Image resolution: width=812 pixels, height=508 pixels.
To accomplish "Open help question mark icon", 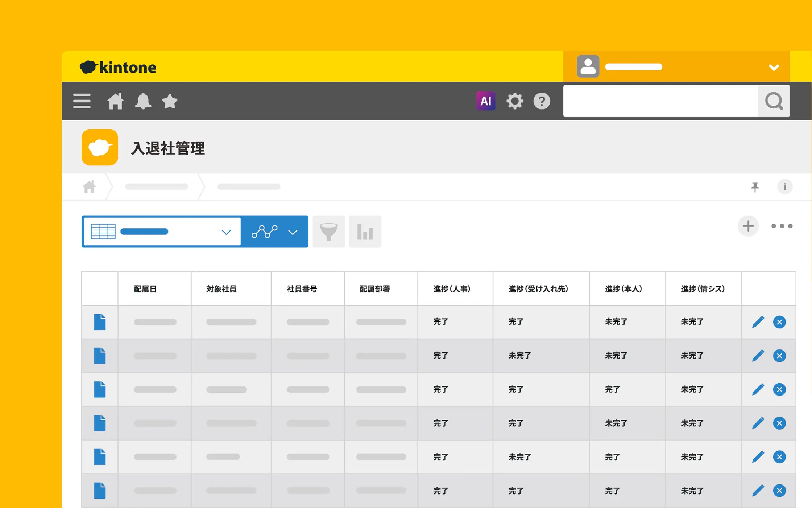I will click(542, 101).
